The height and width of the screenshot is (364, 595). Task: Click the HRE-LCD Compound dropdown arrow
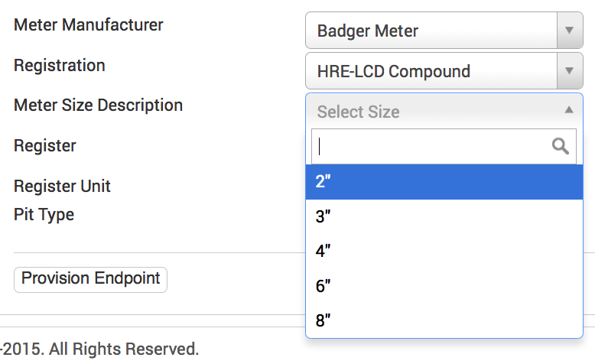(x=568, y=71)
